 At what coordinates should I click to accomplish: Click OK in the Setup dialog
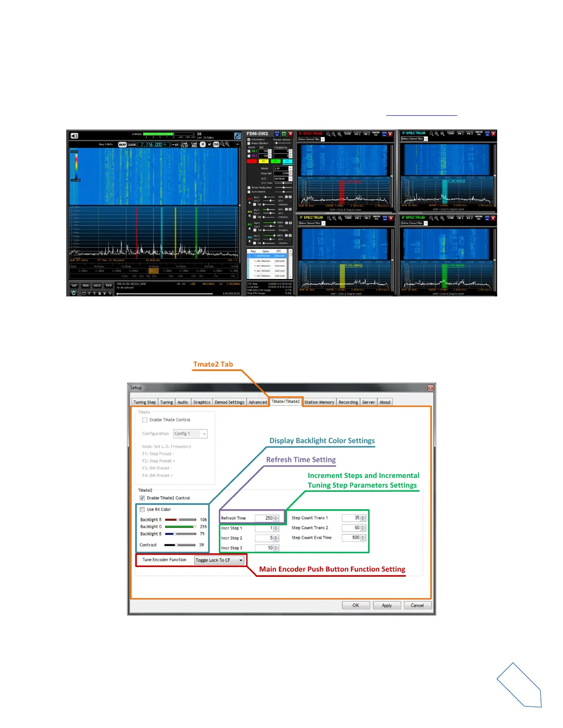click(x=356, y=605)
